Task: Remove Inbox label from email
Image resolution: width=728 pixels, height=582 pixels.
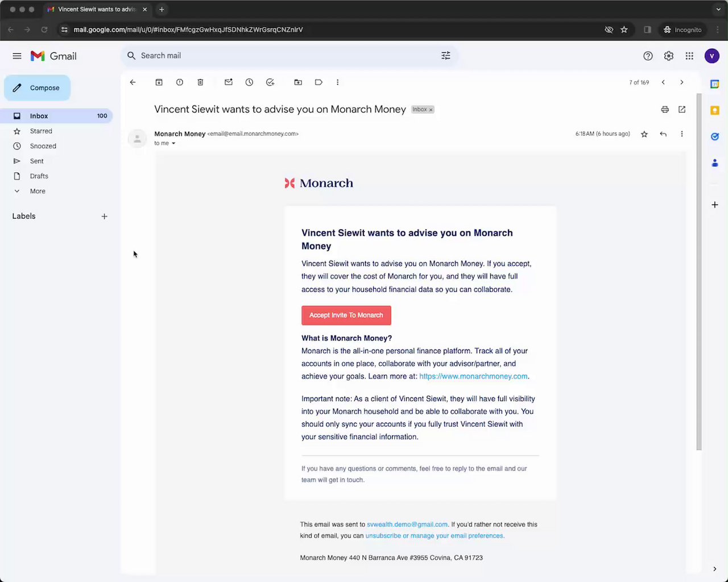Action: click(431, 110)
